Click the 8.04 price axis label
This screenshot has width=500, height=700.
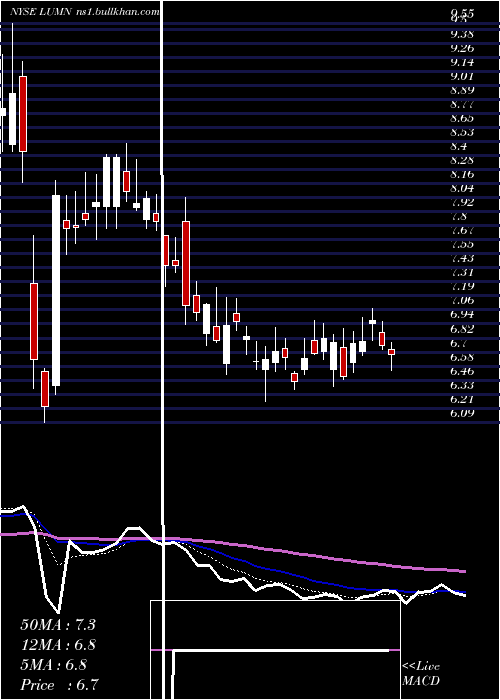tap(462, 188)
